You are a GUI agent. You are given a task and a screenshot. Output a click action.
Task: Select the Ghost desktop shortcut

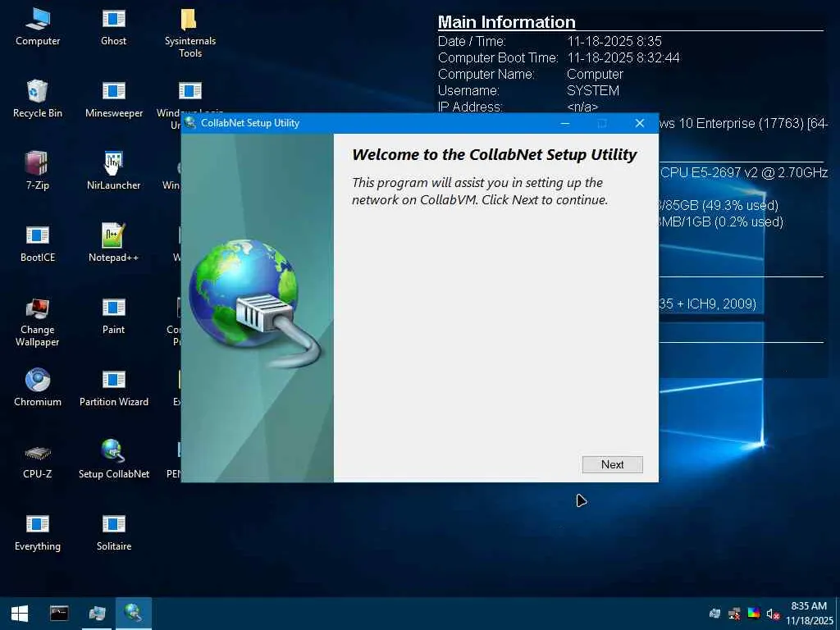113,27
